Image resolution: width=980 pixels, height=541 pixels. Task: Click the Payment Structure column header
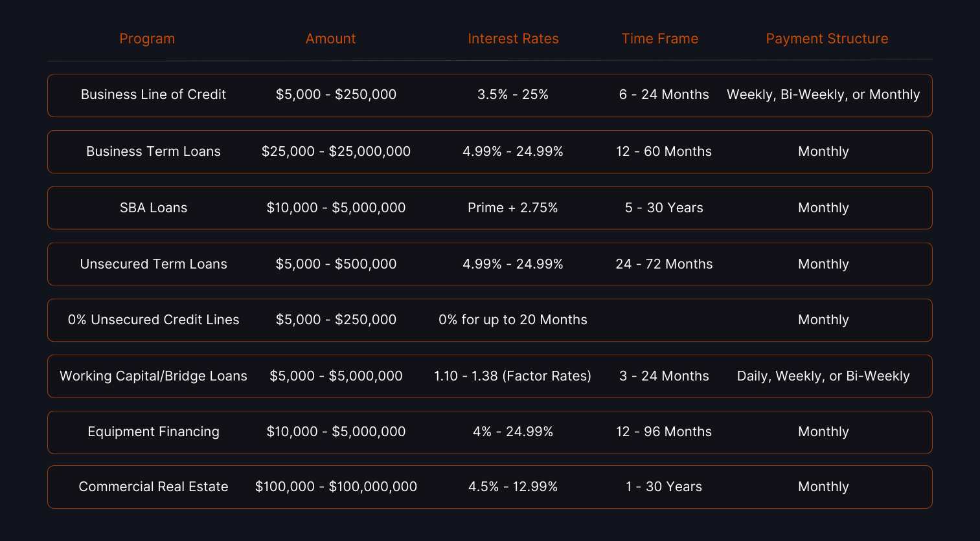[826, 39]
